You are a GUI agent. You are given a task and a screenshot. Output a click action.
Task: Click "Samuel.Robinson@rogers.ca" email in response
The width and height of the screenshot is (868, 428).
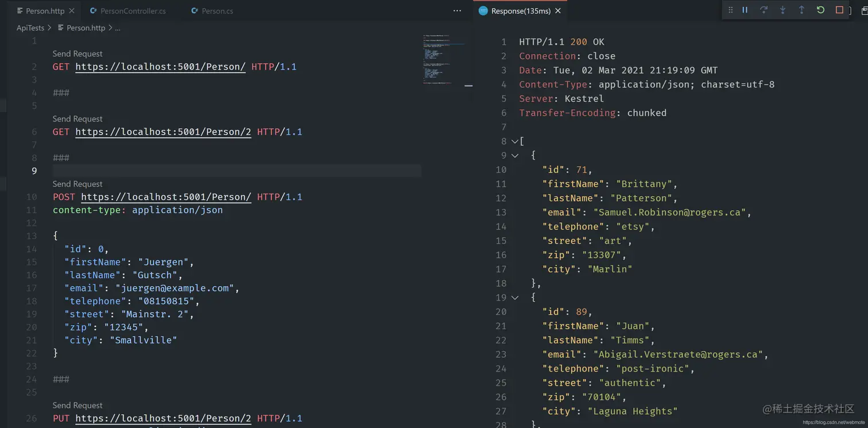click(669, 213)
